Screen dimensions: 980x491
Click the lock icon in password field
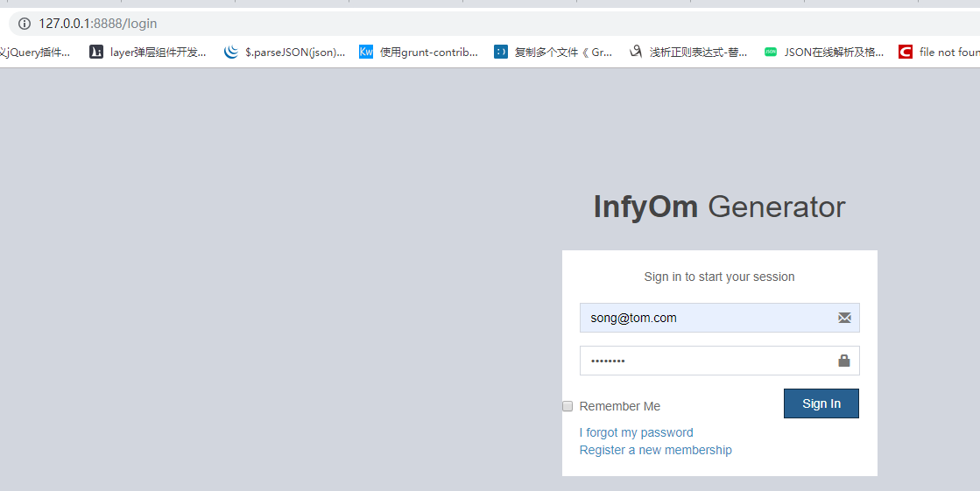[x=844, y=361]
